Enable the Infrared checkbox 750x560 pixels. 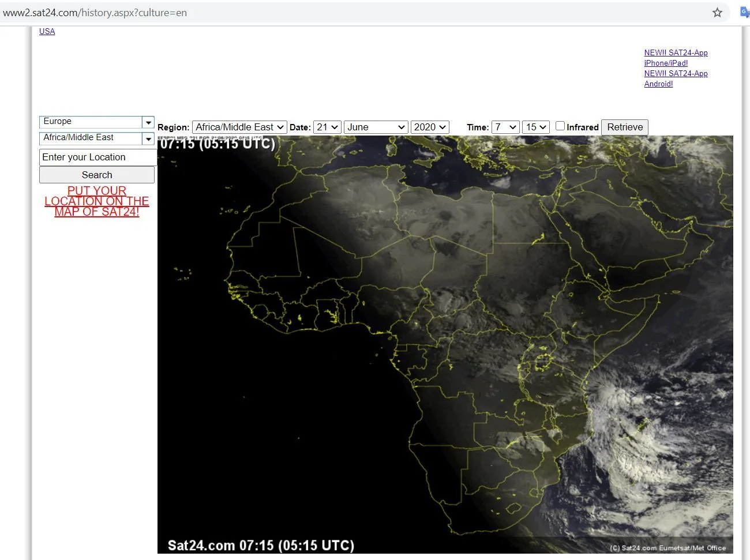pos(560,126)
